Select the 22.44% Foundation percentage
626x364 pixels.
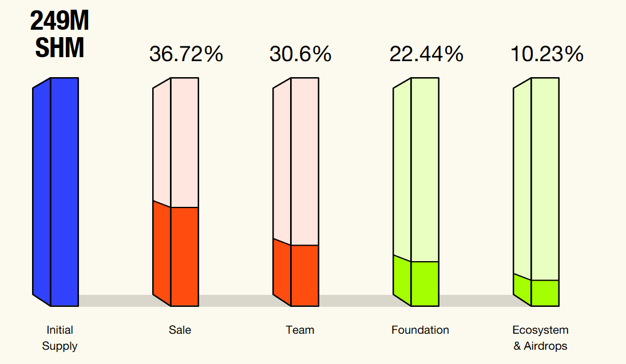coord(426,54)
